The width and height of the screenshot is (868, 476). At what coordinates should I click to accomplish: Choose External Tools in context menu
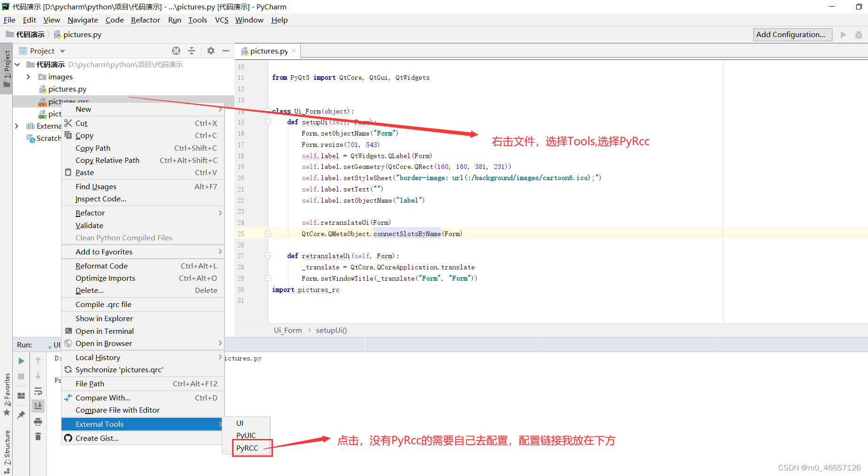coord(143,424)
